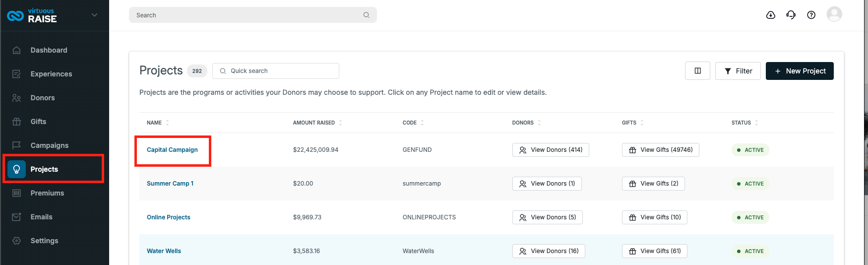Open the cloud download icon
Viewport: 868px width, 265px height.
pyautogui.click(x=771, y=15)
